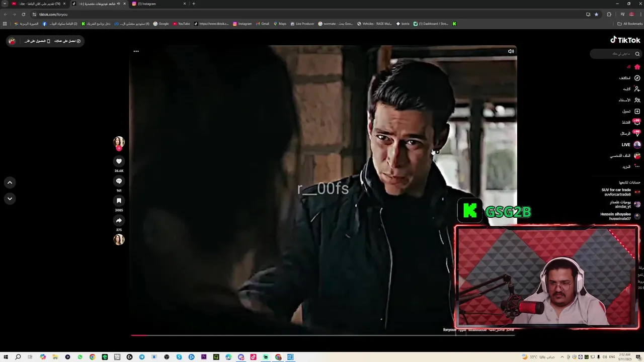Click the search magnifier icon
644x362 pixels.
pos(637,54)
